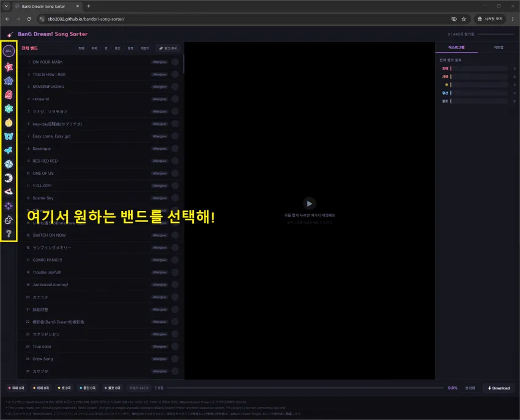Image resolution: width=520 pixels, height=420 pixels.
Task: Click the song list vertical scrollbar
Action: click(x=184, y=65)
